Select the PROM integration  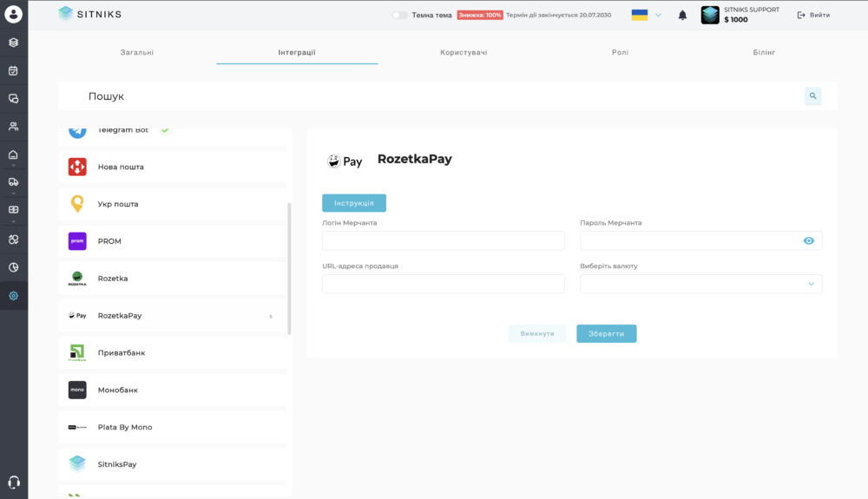172,241
